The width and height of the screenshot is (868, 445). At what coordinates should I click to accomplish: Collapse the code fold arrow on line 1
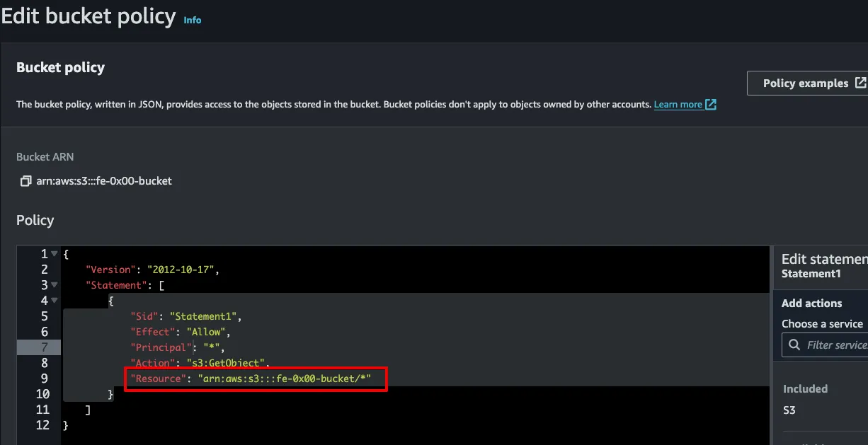point(55,254)
